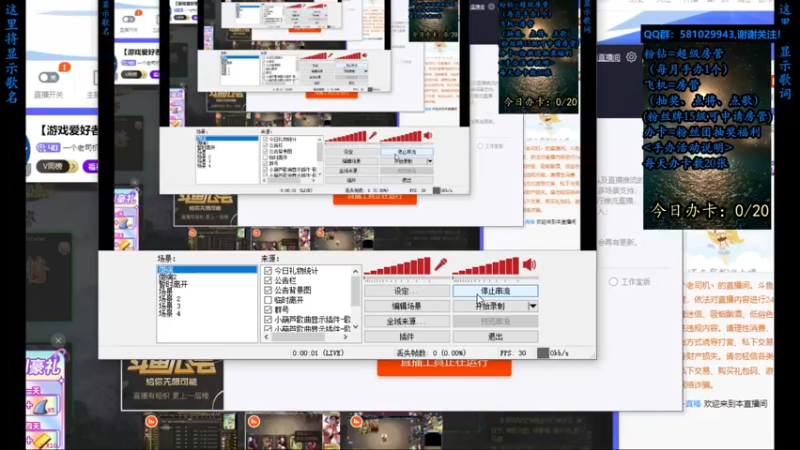Image resolution: width=800 pixels, height=450 pixels.
Task: Click 退出 in the main OBS panel
Action: [x=495, y=337]
